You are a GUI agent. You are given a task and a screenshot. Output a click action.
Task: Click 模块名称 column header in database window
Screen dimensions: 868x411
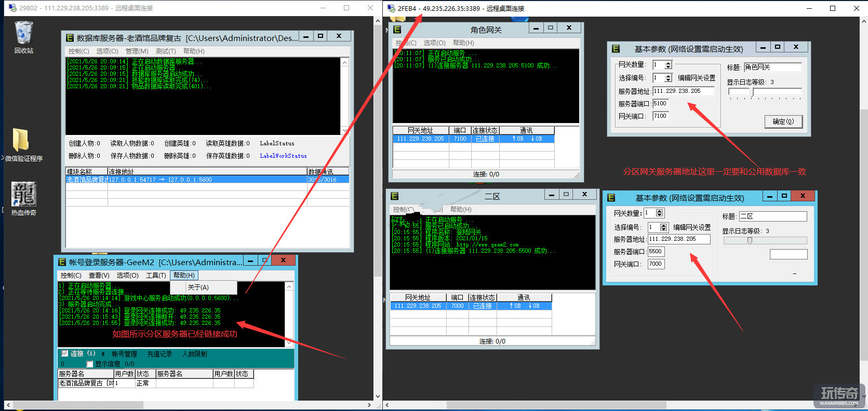[87, 172]
